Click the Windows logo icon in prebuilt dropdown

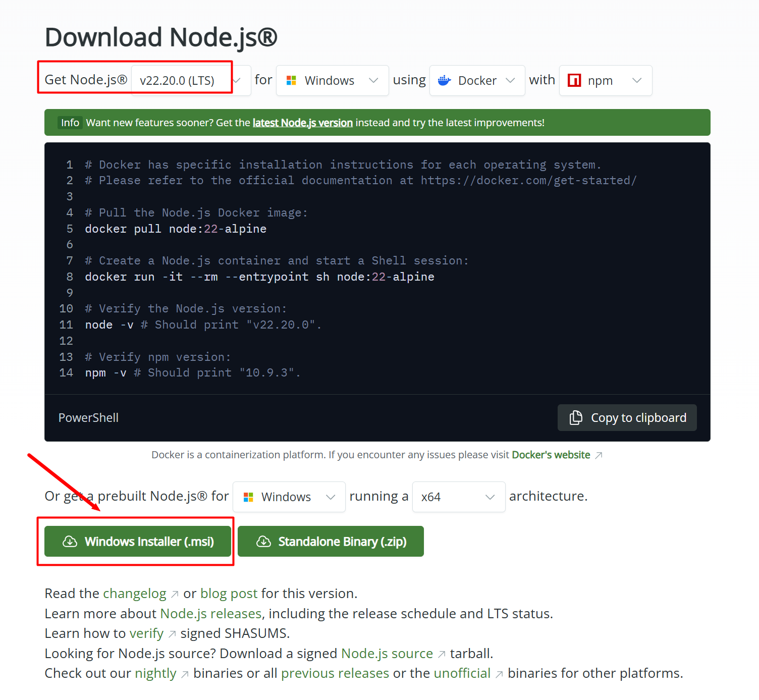[248, 497]
